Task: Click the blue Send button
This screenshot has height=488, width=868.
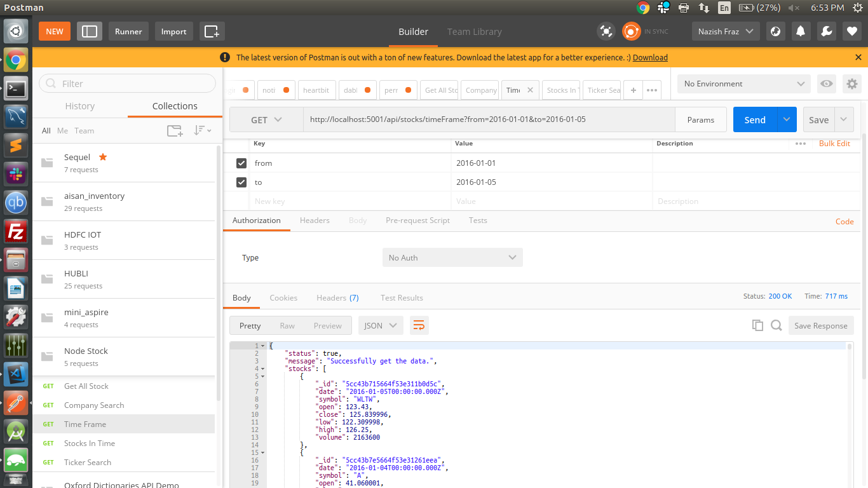Action: [x=755, y=119]
